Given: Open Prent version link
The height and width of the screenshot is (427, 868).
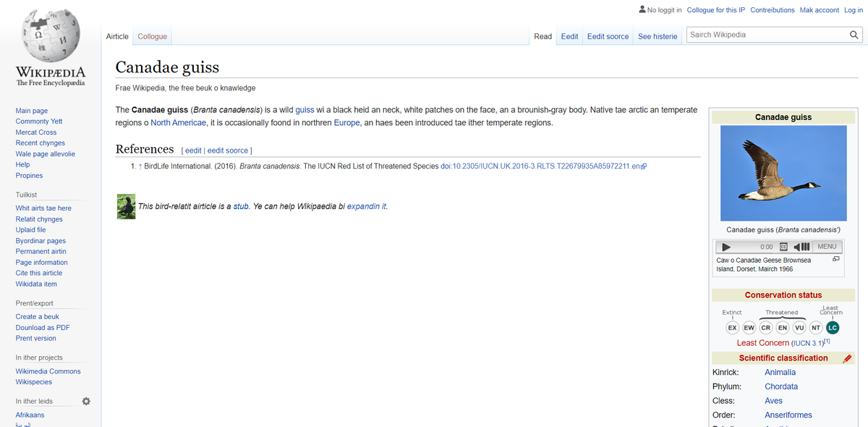Looking at the screenshot, I should [x=36, y=339].
